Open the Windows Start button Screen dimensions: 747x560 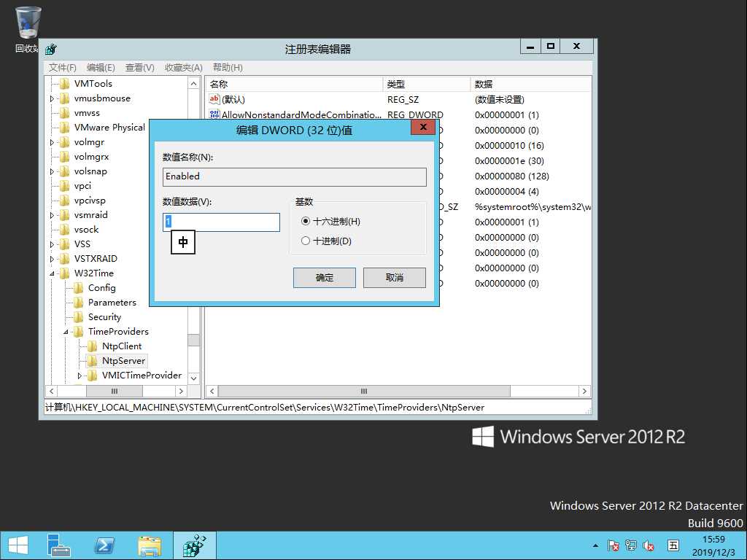point(18,545)
